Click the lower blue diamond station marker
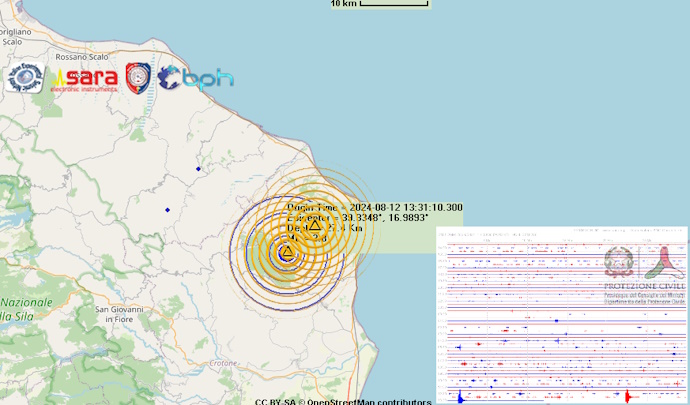Image resolution: width=690 pixels, height=405 pixels. pos(167,209)
